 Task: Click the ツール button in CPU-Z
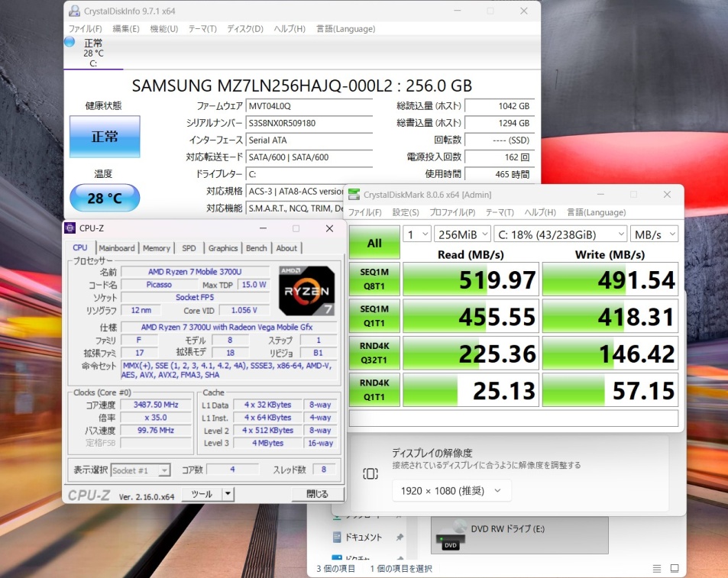pyautogui.click(x=202, y=494)
